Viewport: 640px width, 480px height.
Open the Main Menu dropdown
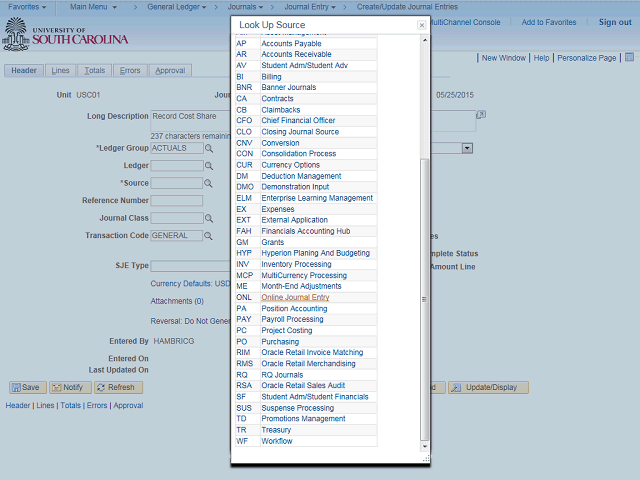tap(93, 7)
